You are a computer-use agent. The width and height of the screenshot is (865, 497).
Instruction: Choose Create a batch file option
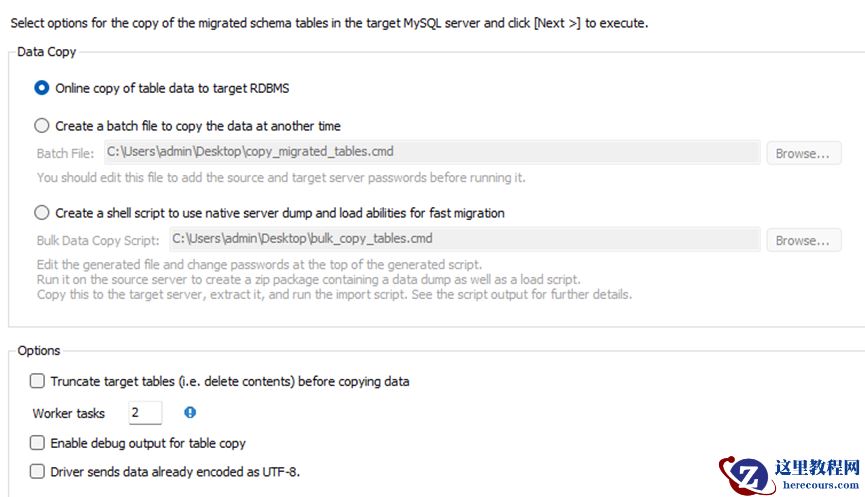(x=42, y=126)
